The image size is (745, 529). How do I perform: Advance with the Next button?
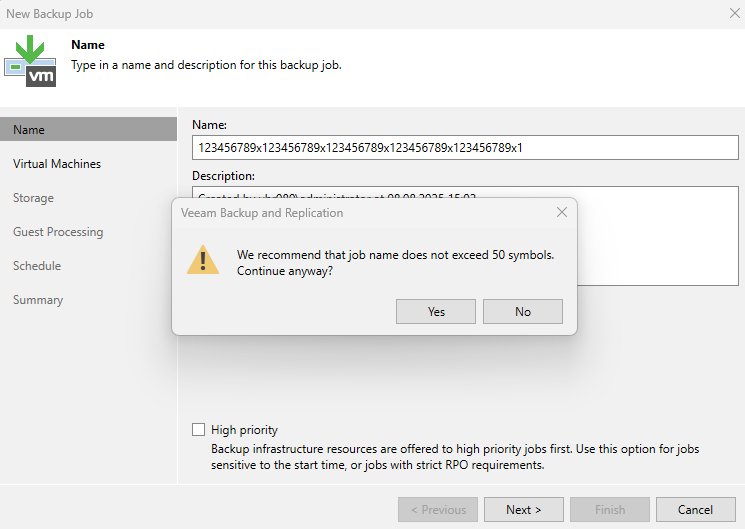(x=524, y=510)
